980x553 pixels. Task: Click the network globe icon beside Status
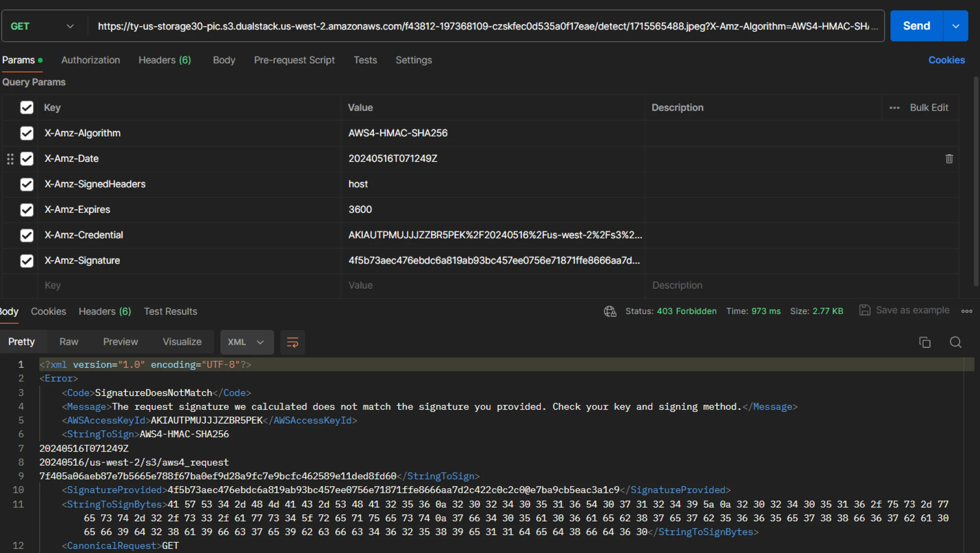tap(610, 311)
